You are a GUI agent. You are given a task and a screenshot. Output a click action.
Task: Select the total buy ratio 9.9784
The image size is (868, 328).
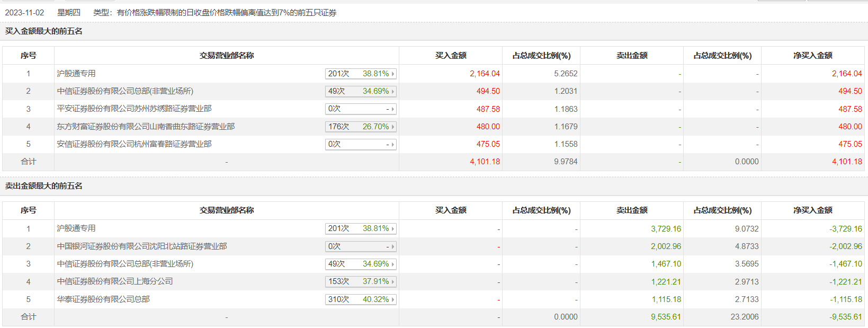566,162
